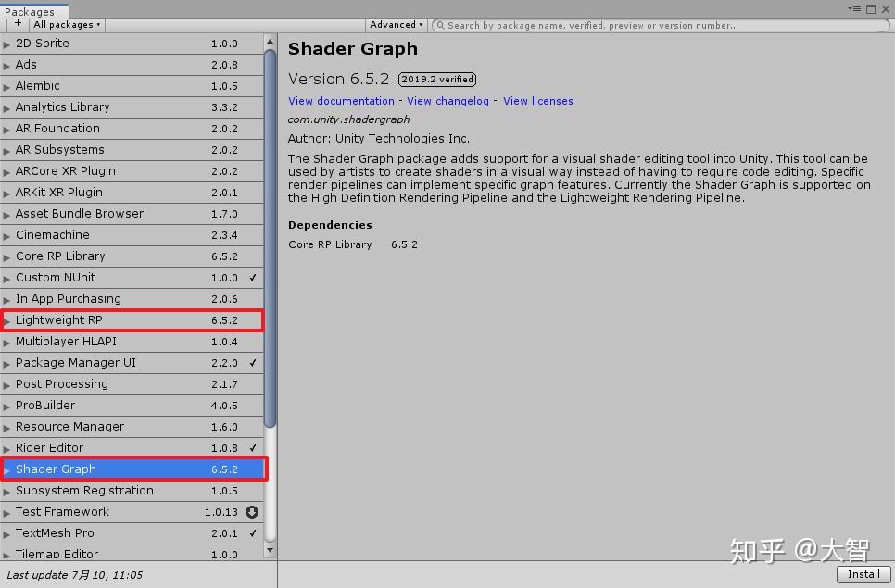Click the Install button for Shader Graph

(x=863, y=574)
